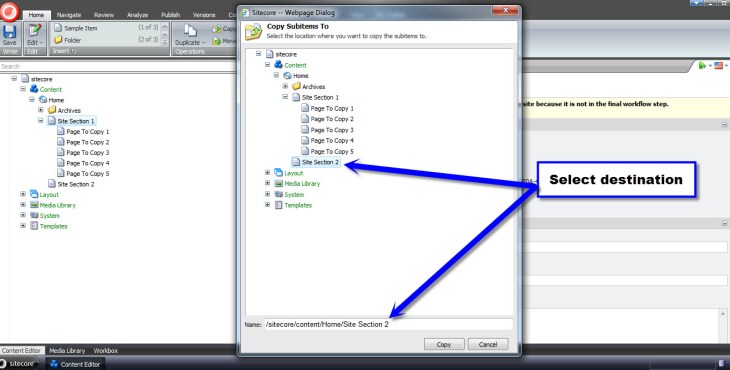Switch to the Analyze tab
The image size is (730, 370).
tap(137, 15)
